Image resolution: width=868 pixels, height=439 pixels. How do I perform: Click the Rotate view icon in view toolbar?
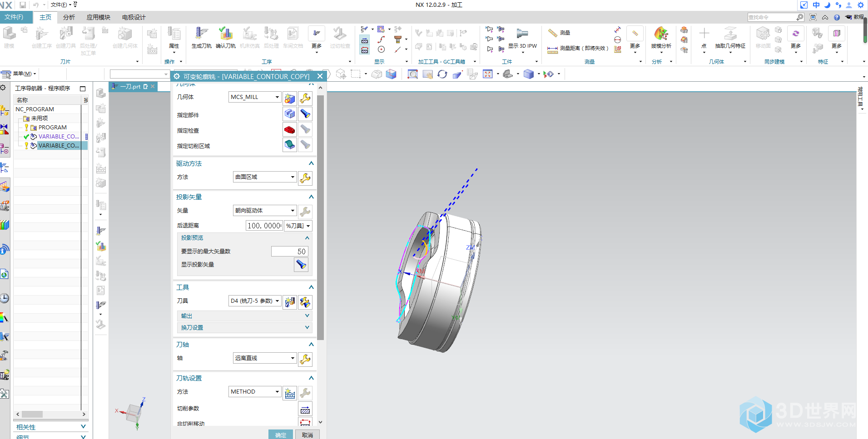(x=442, y=74)
